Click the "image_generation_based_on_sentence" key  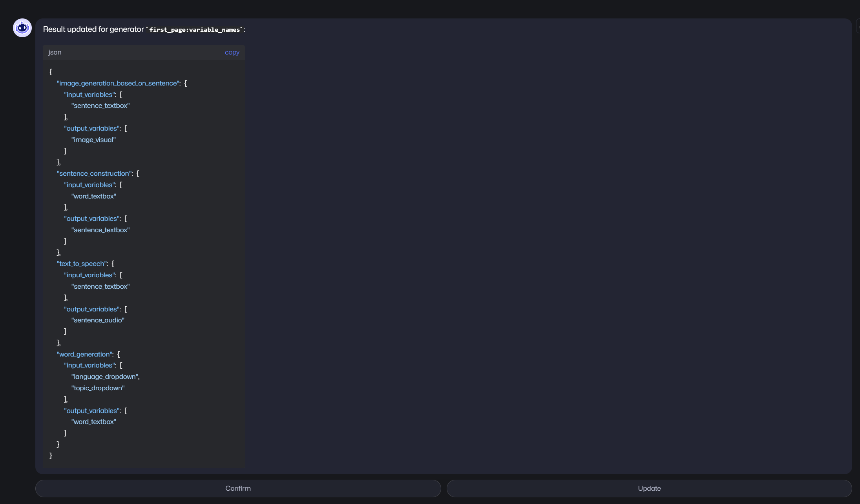[x=118, y=83]
